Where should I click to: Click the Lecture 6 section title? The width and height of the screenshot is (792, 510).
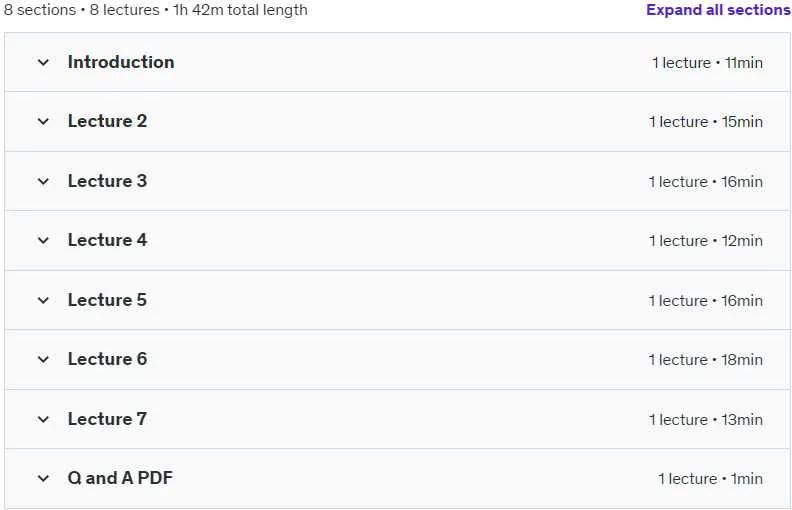pos(108,359)
